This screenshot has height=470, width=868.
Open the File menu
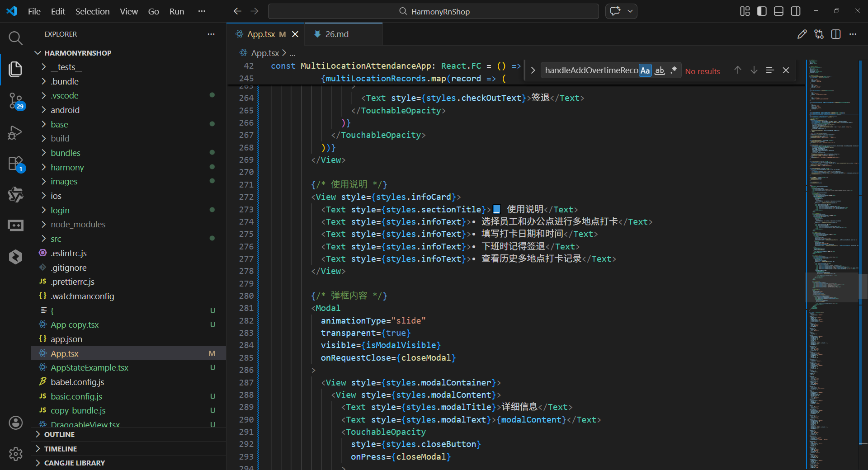34,11
